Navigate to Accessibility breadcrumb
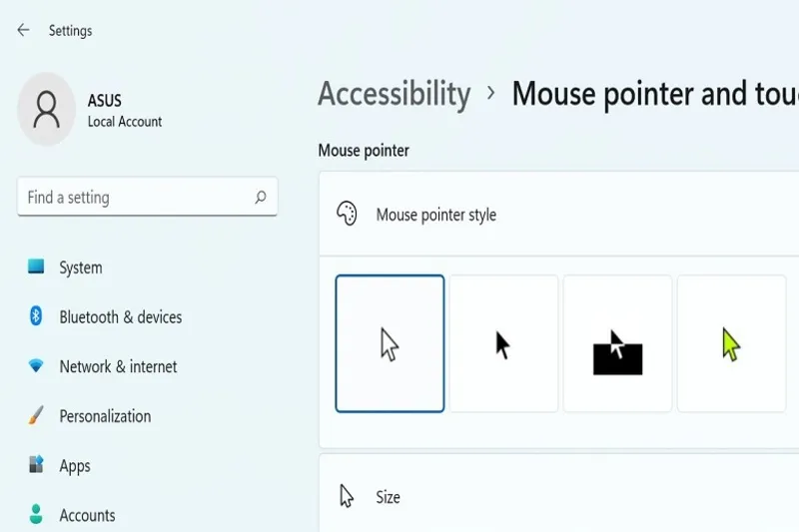 pyautogui.click(x=394, y=94)
